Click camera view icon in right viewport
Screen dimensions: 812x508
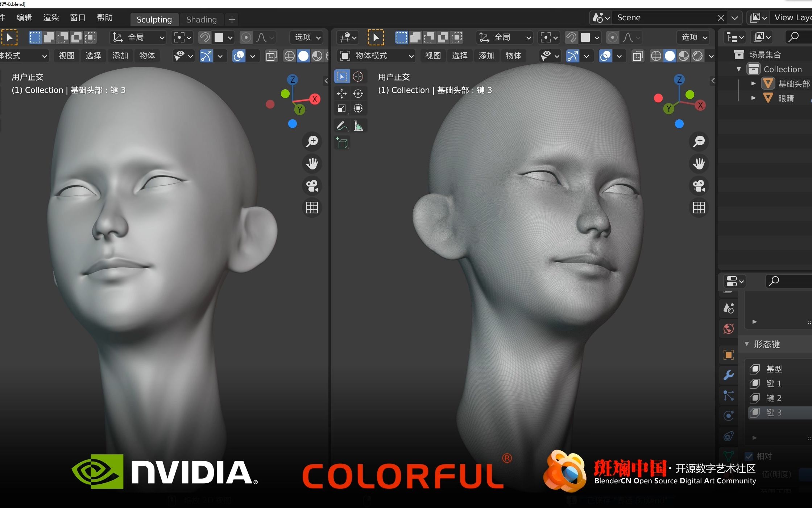[699, 186]
